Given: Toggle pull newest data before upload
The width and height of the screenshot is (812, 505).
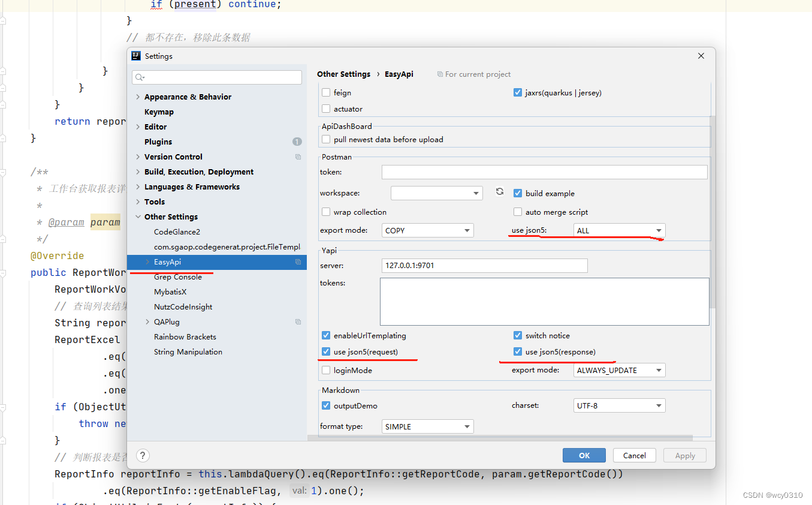Looking at the screenshot, I should click(x=326, y=140).
